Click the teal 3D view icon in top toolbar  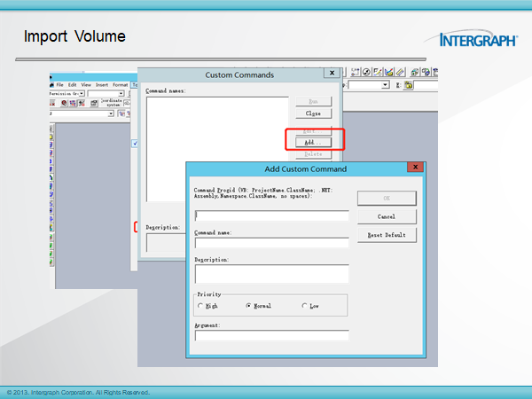point(415,72)
